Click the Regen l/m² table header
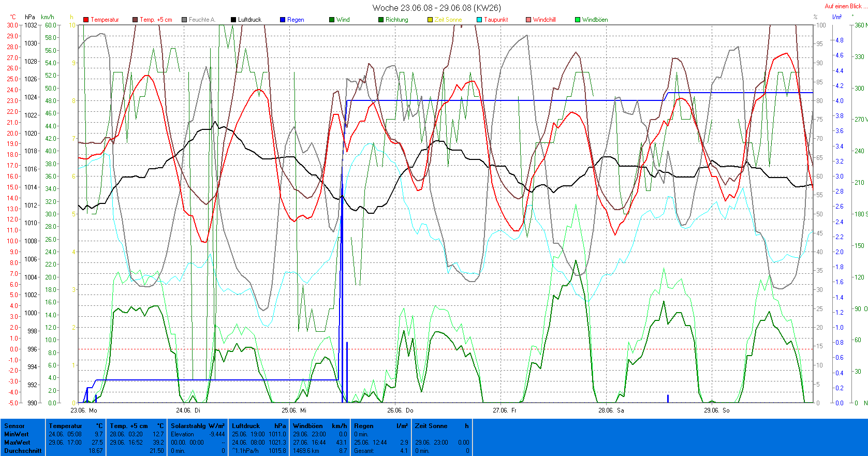Viewport: 868px width, 456px height. (380, 426)
